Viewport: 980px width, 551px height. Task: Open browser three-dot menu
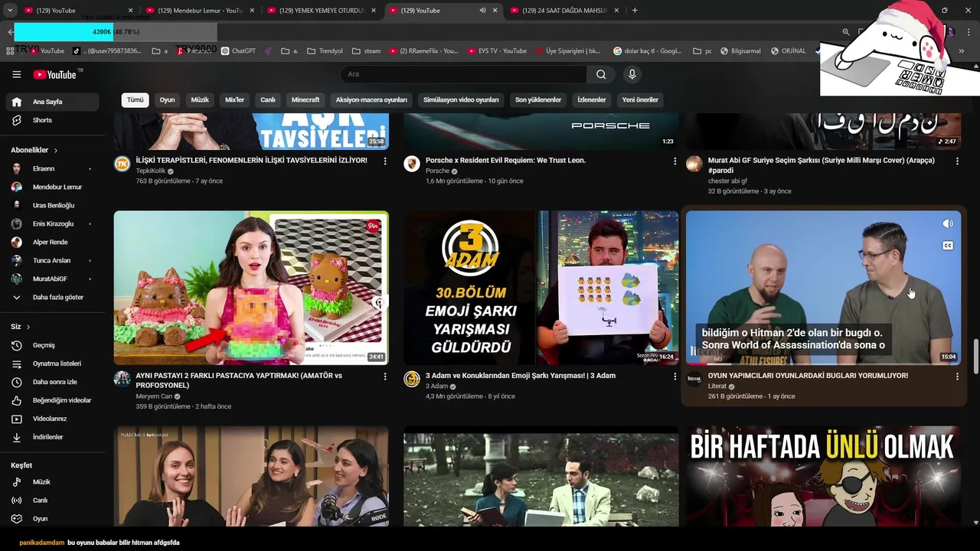click(x=968, y=31)
